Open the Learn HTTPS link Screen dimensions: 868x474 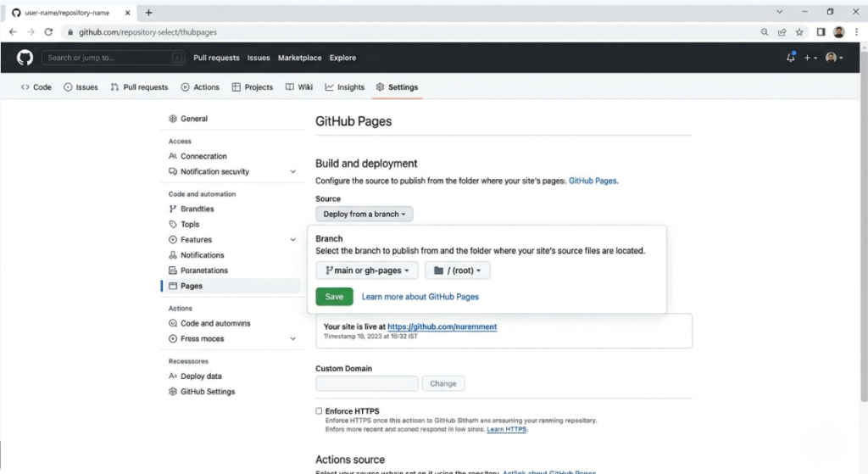pyautogui.click(x=507, y=429)
